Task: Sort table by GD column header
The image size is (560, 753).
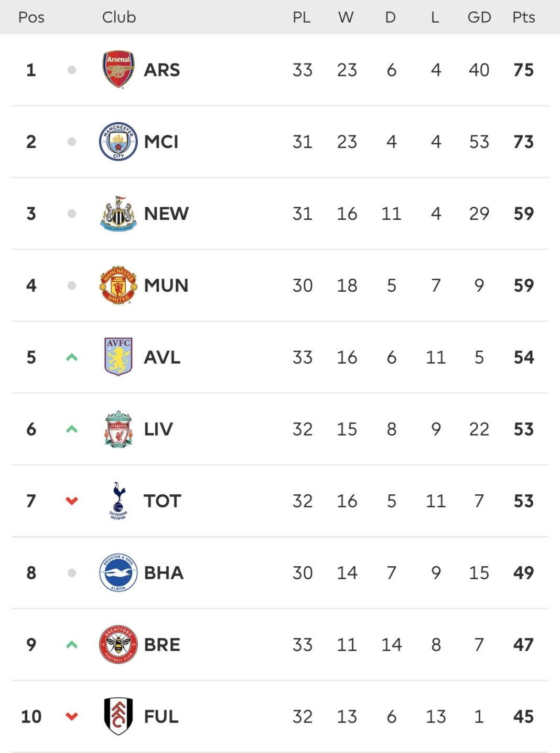Action: tap(479, 17)
